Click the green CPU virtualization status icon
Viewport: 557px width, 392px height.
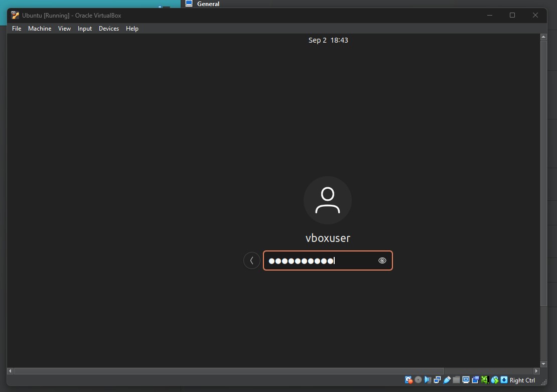pos(485,380)
